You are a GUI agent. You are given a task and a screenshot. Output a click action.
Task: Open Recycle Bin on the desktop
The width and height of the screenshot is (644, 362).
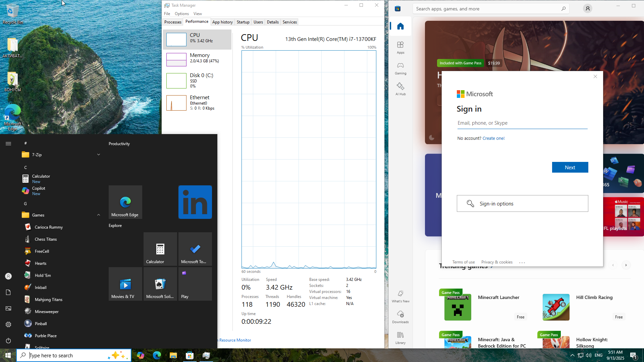point(12,14)
